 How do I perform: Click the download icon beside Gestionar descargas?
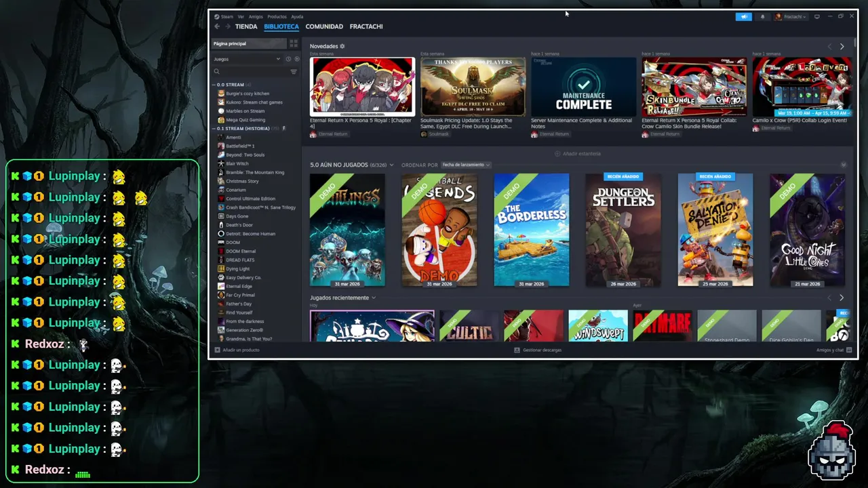[517, 350]
